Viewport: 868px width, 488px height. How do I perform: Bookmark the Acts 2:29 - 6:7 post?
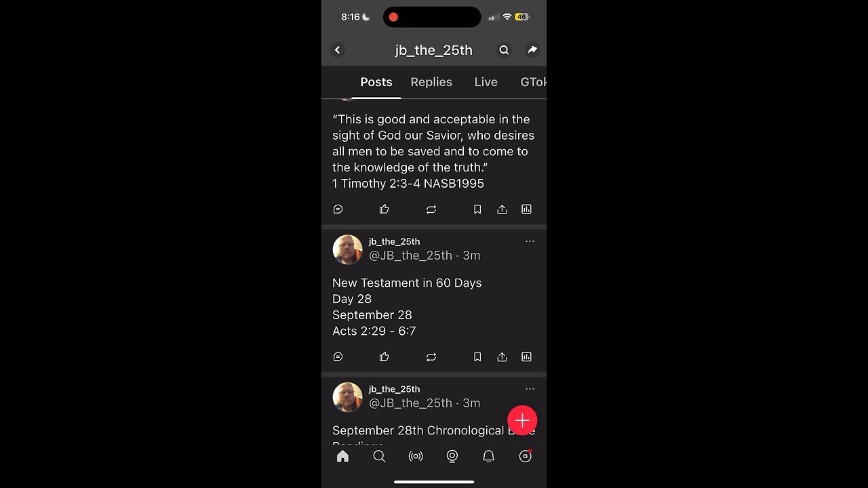point(477,357)
